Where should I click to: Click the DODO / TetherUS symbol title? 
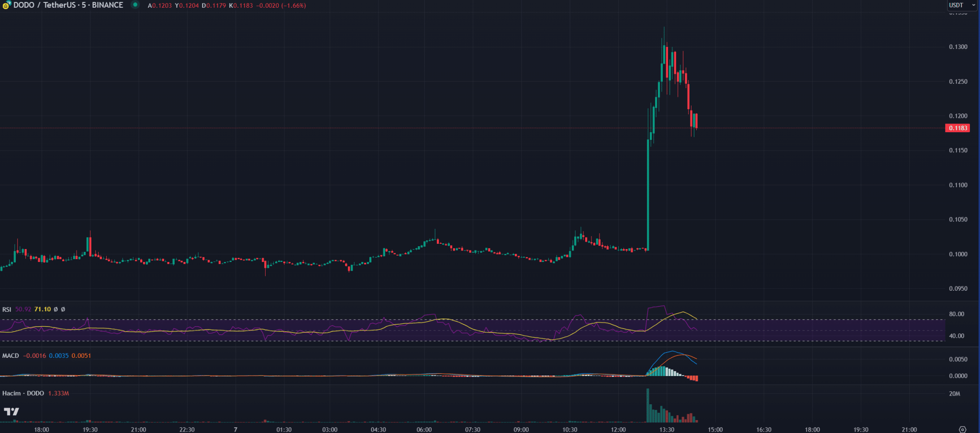pyautogui.click(x=68, y=5)
